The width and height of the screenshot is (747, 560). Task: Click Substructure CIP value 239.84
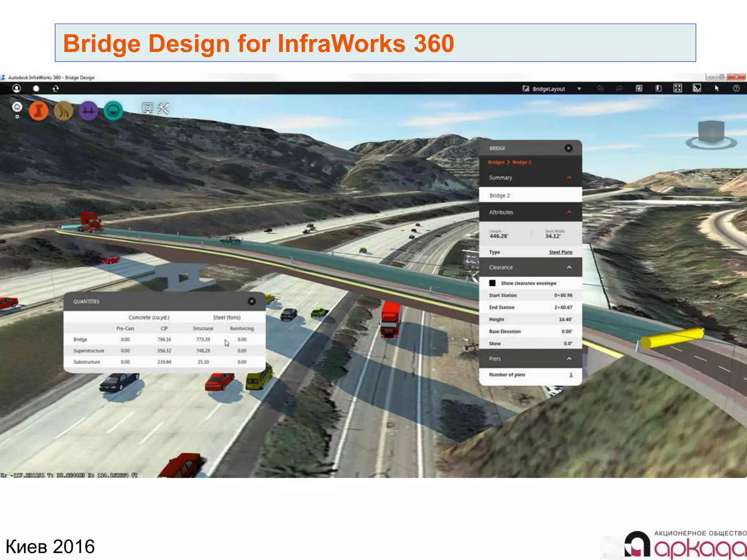(x=164, y=362)
